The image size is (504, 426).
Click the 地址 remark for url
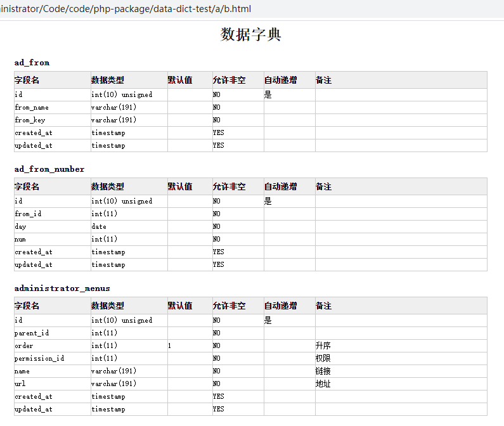(323, 384)
